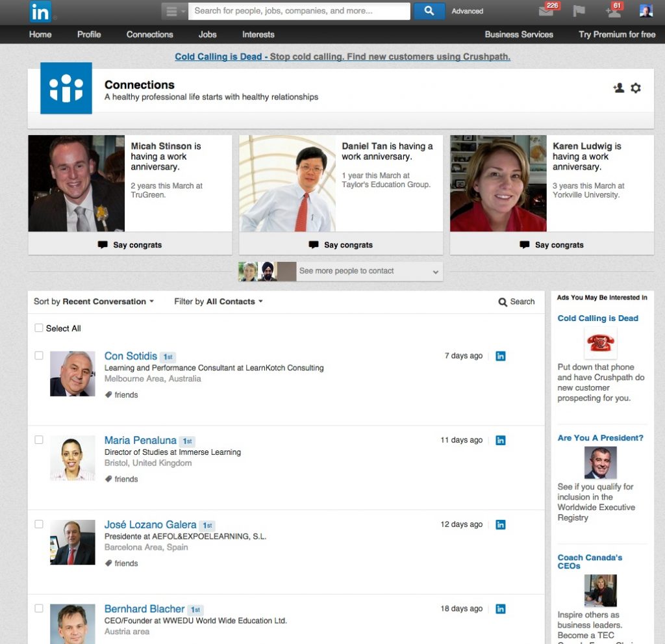The width and height of the screenshot is (665, 644).
Task: Click the friends tag icon under Maria Penaluna
Action: coord(109,479)
